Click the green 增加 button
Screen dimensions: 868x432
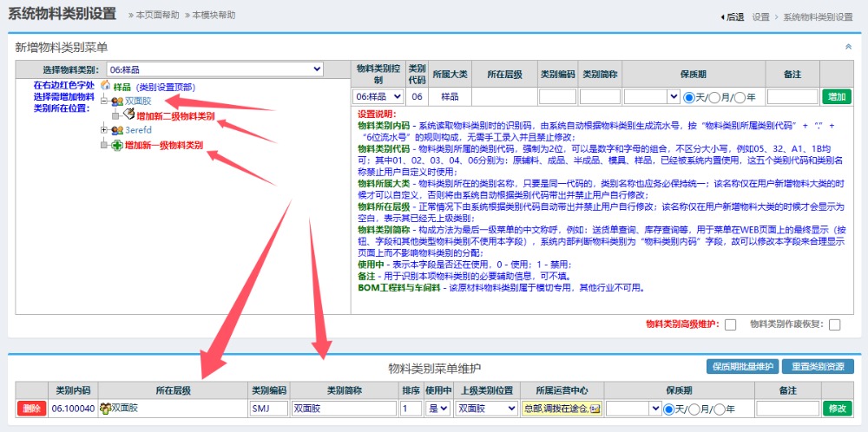point(837,96)
